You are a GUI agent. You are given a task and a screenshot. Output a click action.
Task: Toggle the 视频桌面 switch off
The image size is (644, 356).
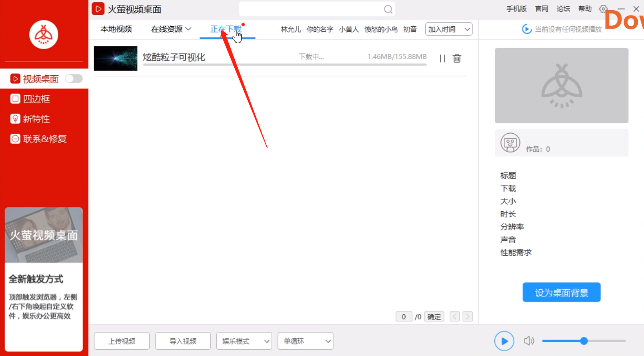tap(73, 78)
